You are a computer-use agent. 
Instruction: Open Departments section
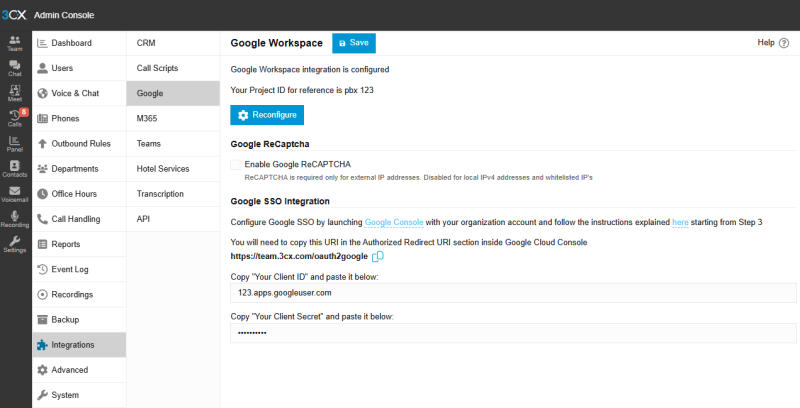click(79, 169)
